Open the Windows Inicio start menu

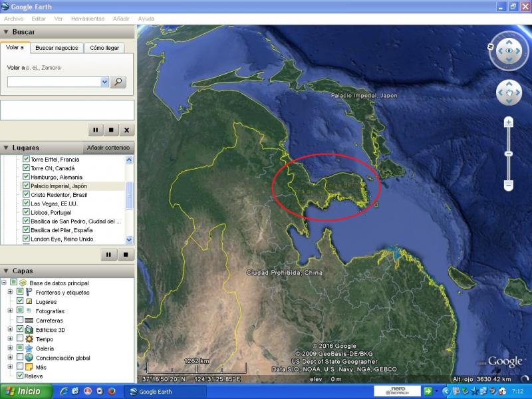coord(26,391)
